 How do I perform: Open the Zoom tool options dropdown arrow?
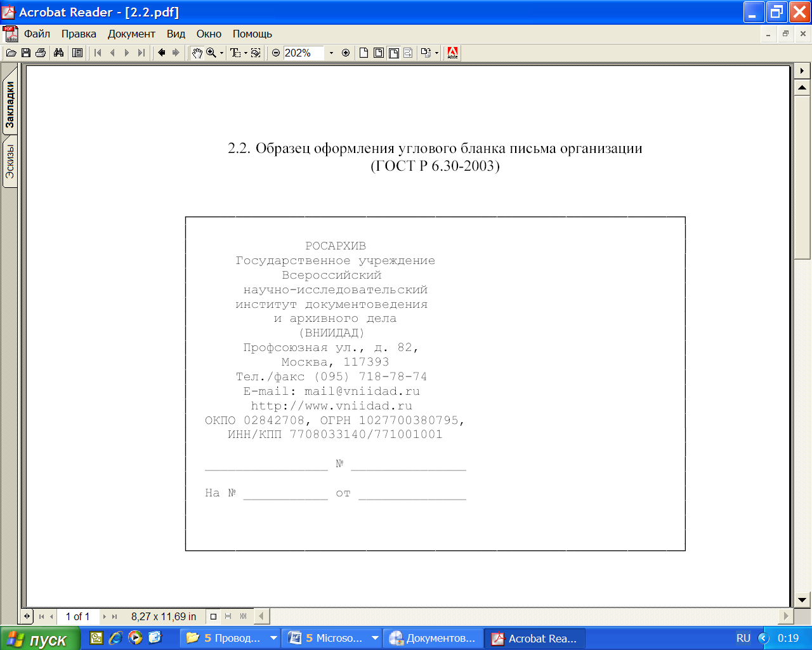pyautogui.click(x=221, y=53)
